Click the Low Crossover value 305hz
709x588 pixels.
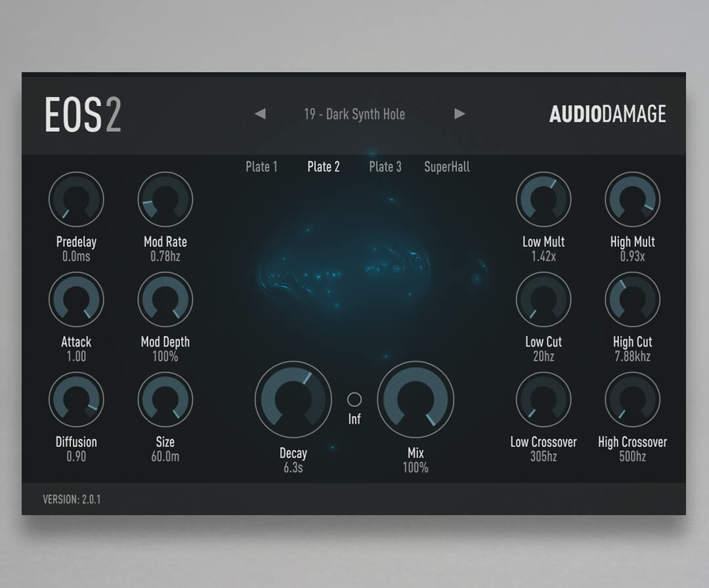[x=544, y=457]
